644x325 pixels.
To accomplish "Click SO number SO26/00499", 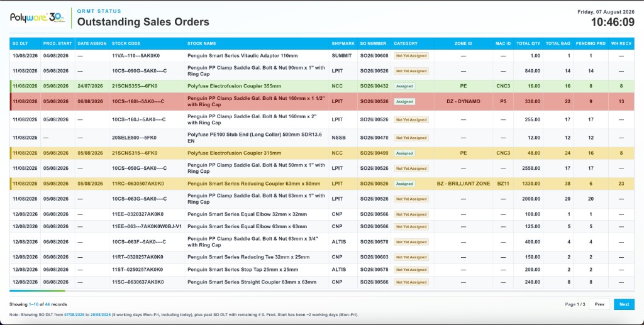I will pyautogui.click(x=374, y=153).
